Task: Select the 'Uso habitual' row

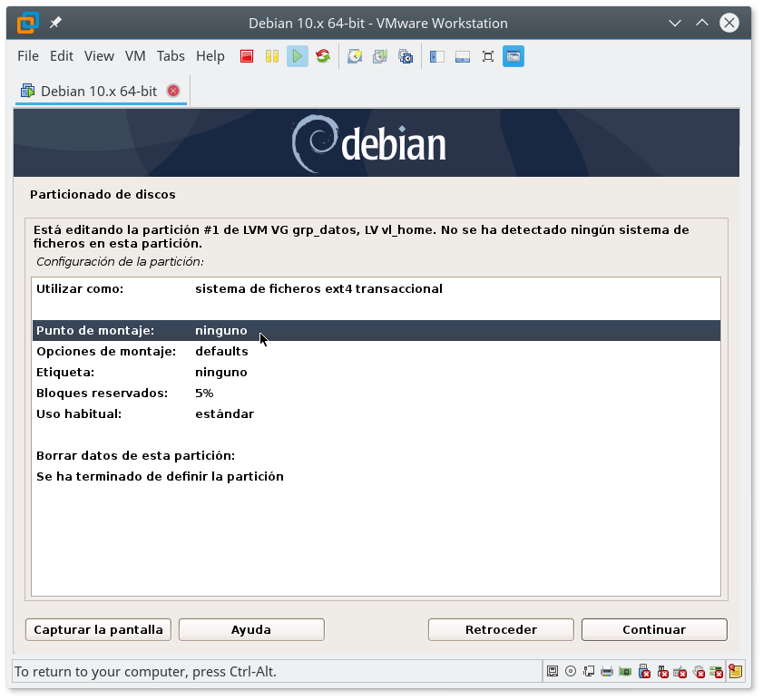Action: (x=377, y=414)
